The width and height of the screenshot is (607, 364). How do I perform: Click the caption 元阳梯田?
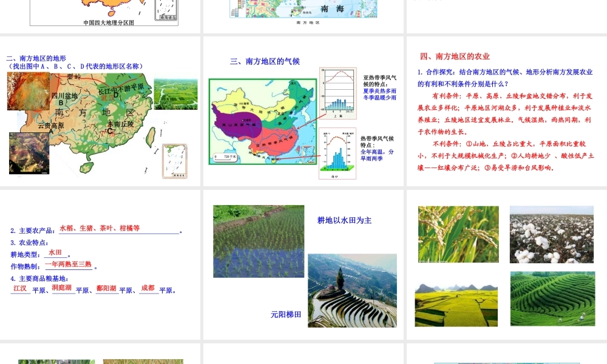point(286,314)
